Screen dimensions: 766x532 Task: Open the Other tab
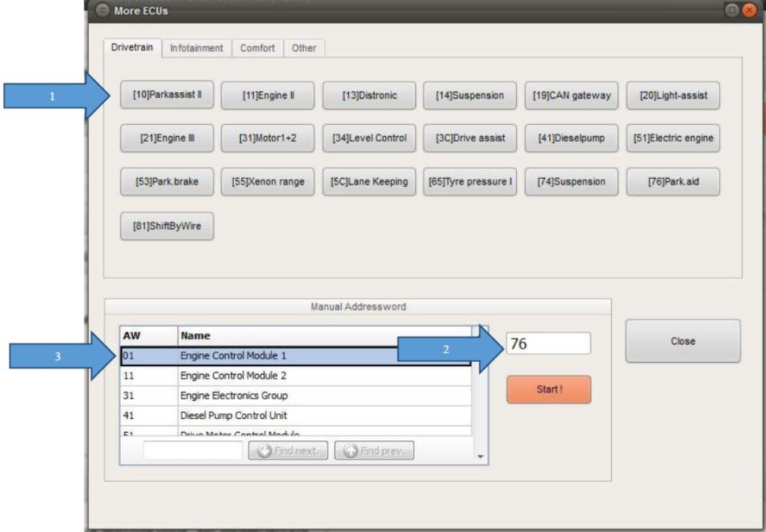point(304,48)
